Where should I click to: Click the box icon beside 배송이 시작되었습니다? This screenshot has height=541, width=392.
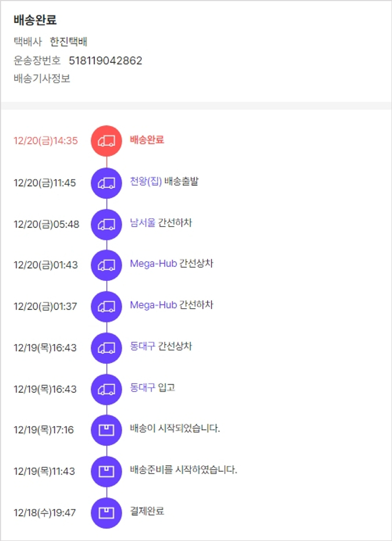[107, 430]
